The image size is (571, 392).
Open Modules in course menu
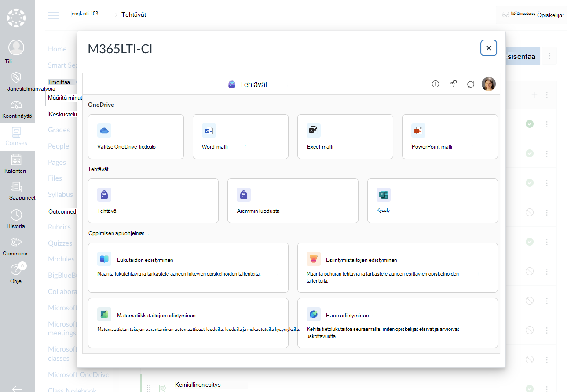[x=60, y=259]
